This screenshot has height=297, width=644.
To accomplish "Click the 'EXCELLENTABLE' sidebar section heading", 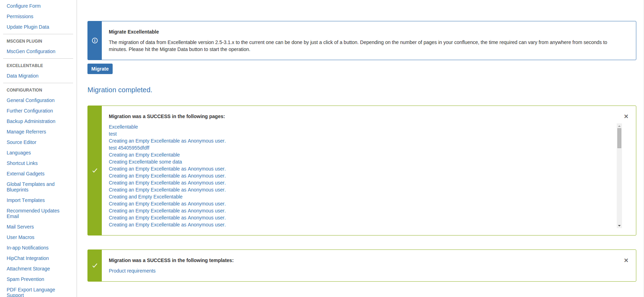I will (x=25, y=66).
